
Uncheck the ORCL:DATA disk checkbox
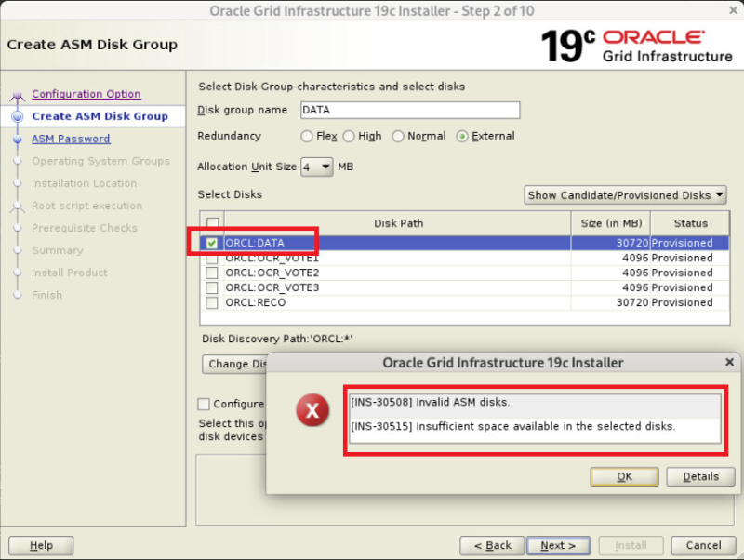pyautogui.click(x=212, y=243)
